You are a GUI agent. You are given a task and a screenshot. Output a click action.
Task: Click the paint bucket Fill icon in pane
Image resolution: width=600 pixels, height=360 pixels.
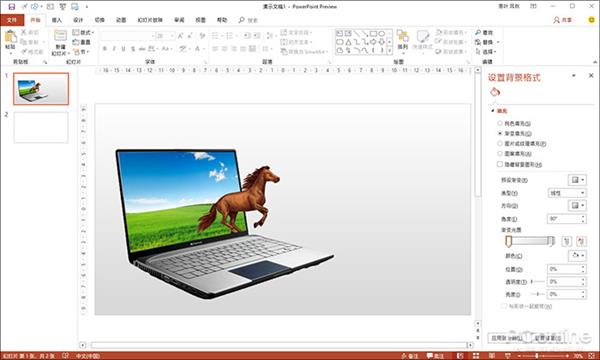(495, 92)
